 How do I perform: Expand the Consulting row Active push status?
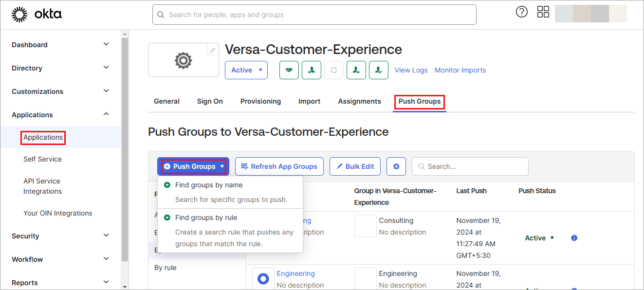pyautogui.click(x=539, y=238)
